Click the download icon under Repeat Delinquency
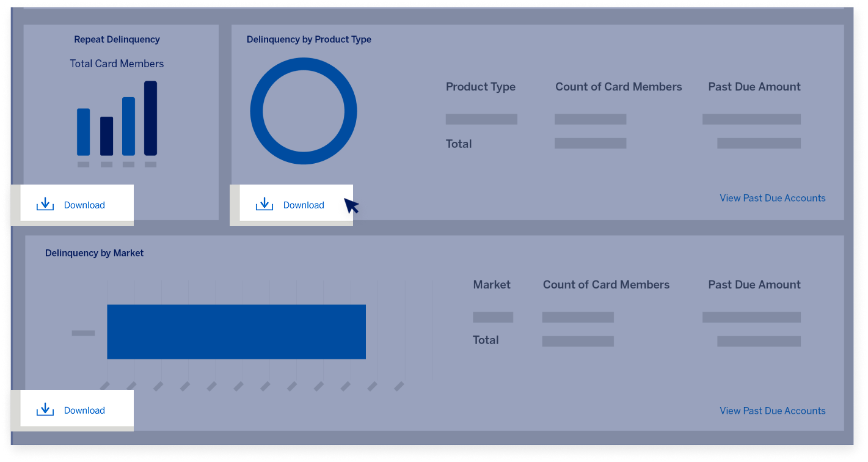 point(45,205)
